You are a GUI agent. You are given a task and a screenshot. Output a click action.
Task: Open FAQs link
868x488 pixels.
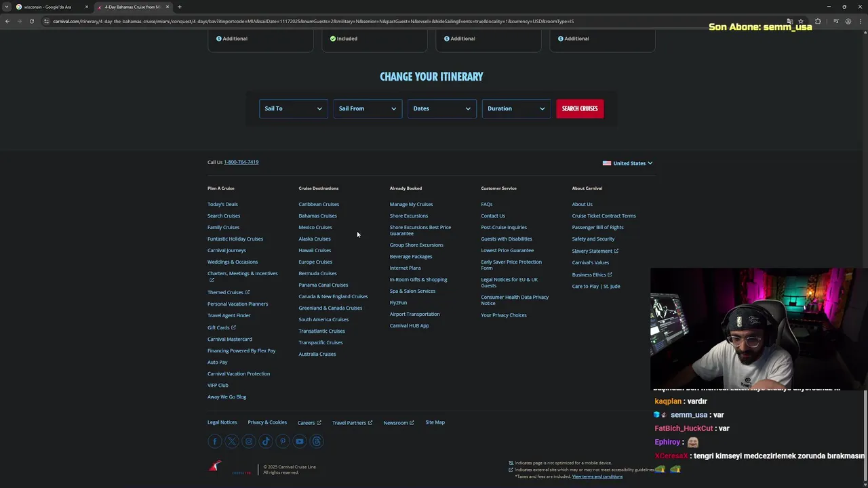(x=487, y=204)
